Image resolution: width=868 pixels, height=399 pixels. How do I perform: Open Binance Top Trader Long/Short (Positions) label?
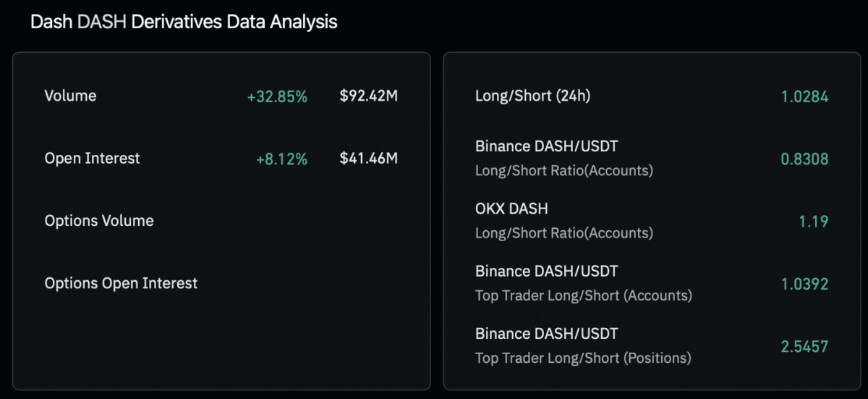coord(583,345)
